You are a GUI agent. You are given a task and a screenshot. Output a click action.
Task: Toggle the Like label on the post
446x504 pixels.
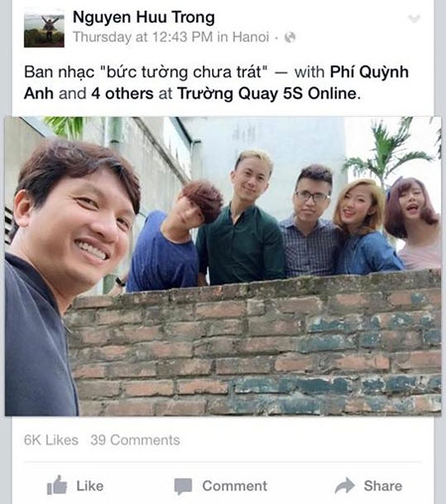(90, 486)
